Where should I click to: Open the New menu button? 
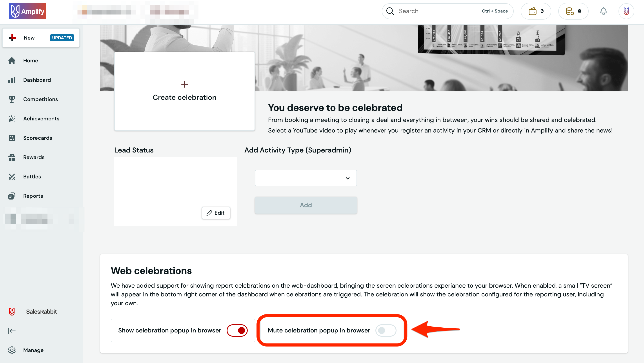(x=41, y=38)
